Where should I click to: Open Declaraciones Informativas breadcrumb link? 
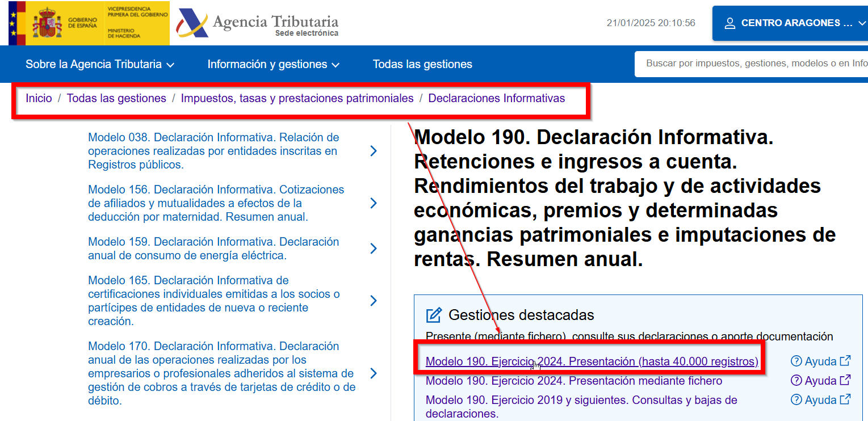[497, 98]
